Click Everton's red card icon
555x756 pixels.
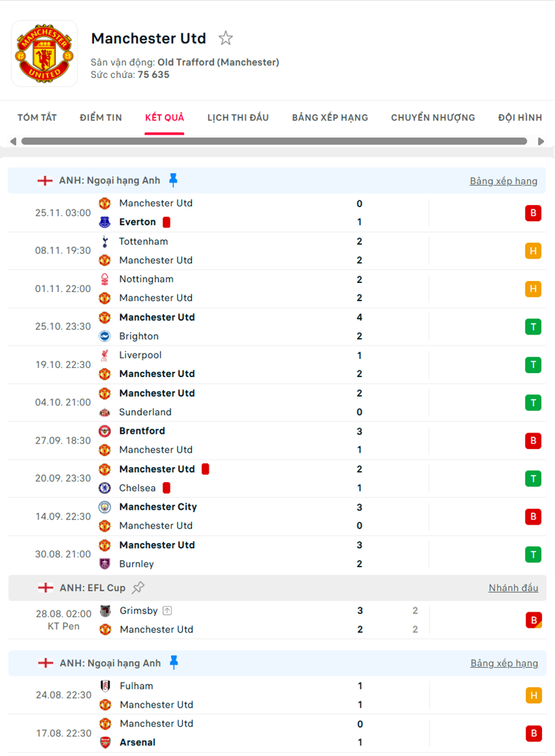pyautogui.click(x=166, y=222)
